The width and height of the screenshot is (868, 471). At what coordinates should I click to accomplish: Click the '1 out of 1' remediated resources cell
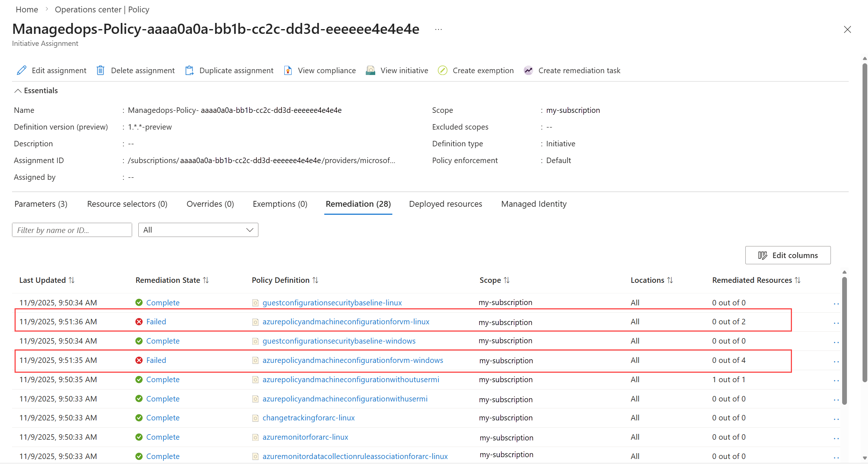tap(729, 380)
